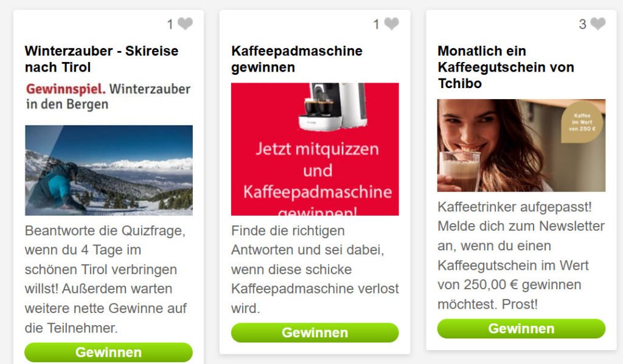Viewport: 623px width, 364px height.
Task: Click Gewinnen button under Tchibo card
Action: coord(521,328)
